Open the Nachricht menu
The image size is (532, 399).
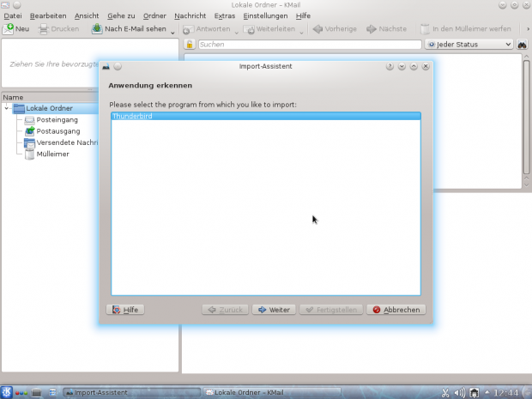tap(190, 16)
